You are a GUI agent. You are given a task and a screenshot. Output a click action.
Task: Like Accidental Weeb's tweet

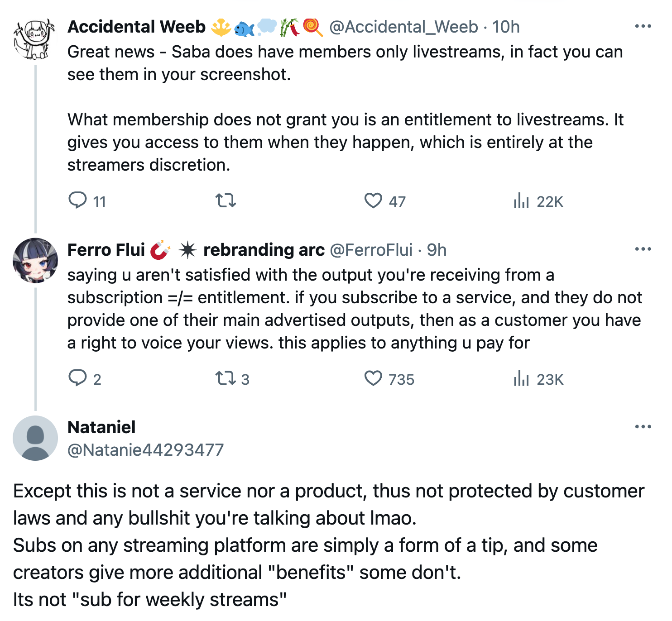(x=373, y=200)
